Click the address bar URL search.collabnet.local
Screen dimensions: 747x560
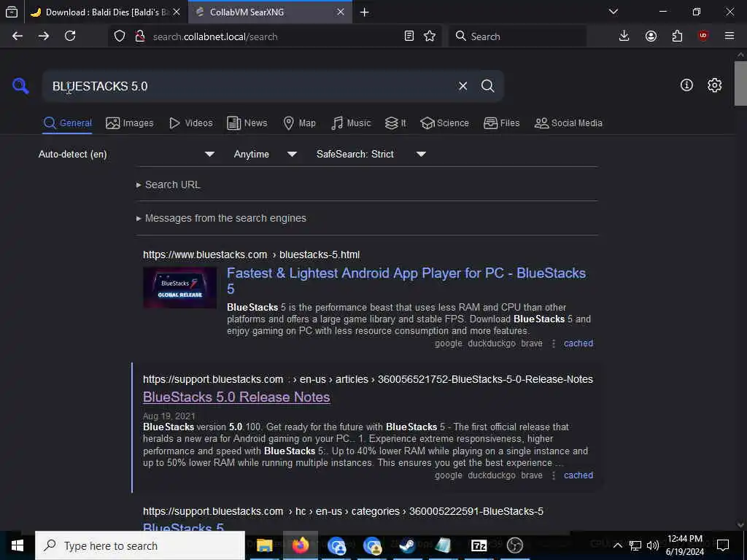pyautogui.click(x=215, y=36)
